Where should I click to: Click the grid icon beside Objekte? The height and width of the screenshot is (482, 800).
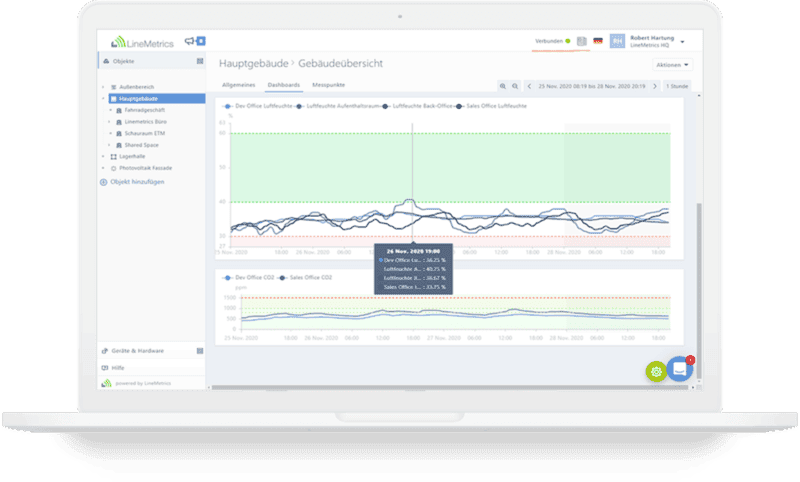[200, 62]
